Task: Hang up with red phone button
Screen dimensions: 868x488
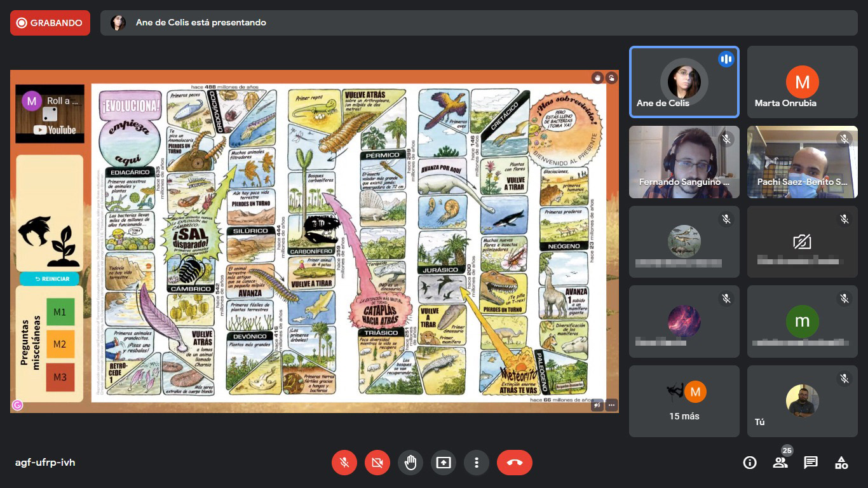Action: 515,463
